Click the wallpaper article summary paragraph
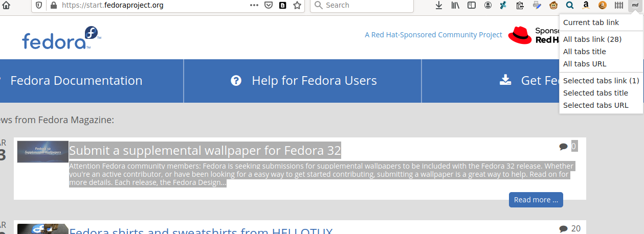The height and width of the screenshot is (234, 644). [322, 175]
